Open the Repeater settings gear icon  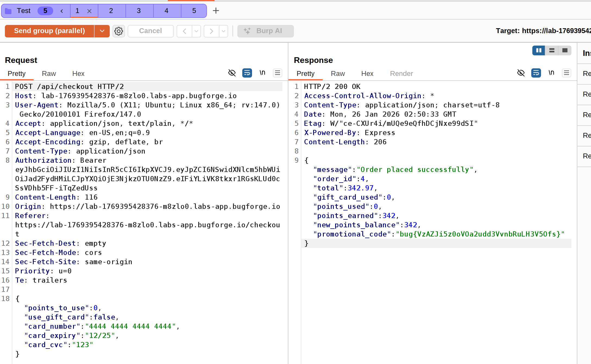pyautogui.click(x=119, y=31)
